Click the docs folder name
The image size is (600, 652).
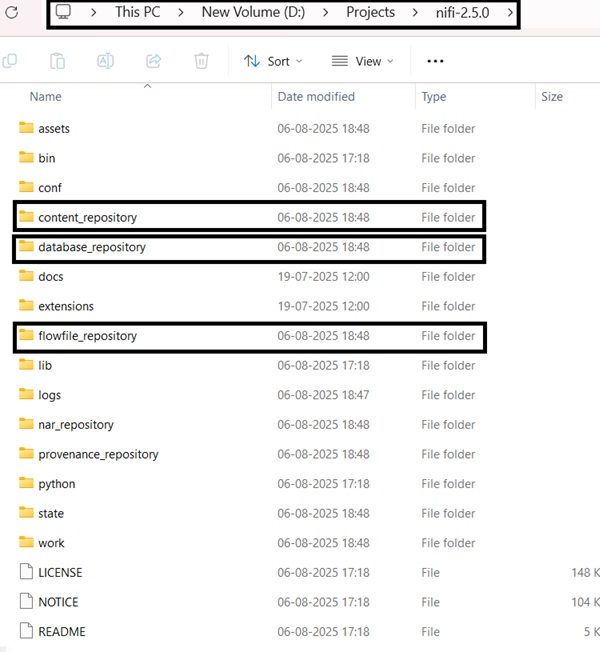coord(51,277)
